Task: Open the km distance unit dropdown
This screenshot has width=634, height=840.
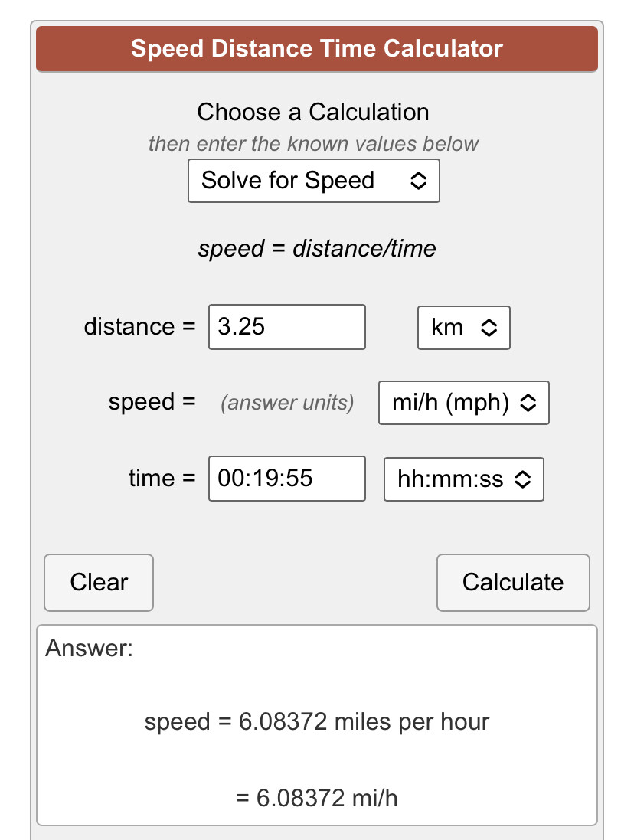Action: [x=464, y=328]
